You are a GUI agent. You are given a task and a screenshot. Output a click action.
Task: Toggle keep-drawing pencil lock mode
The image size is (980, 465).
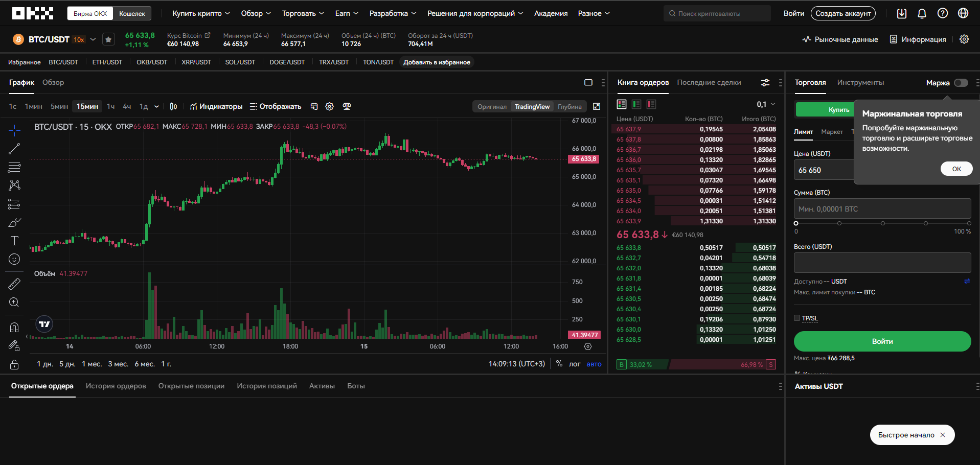(14, 346)
